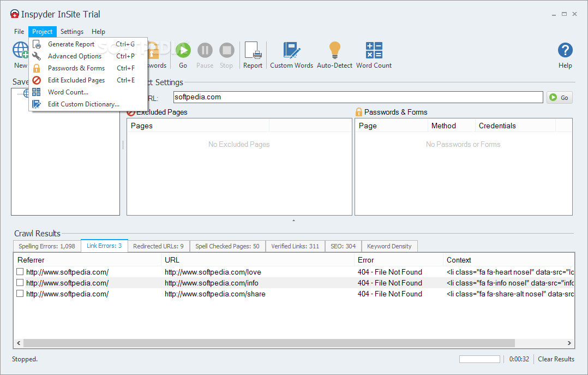Open Custom Words notebook icon
588x375 pixels.
tap(291, 50)
